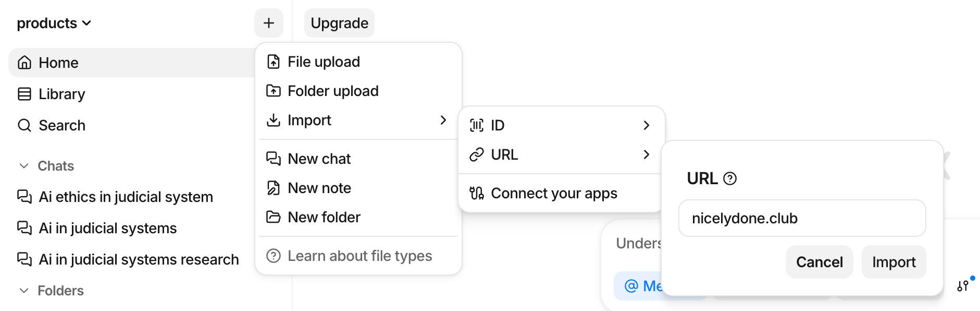Click the Import button in the URL dialog
This screenshot has width=980, height=311.
[x=894, y=262]
